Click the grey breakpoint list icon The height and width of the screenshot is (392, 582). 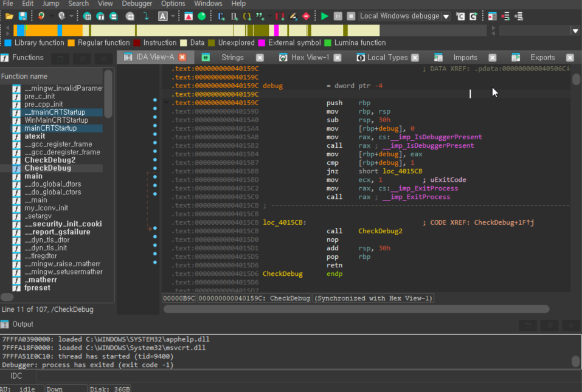coord(519,16)
